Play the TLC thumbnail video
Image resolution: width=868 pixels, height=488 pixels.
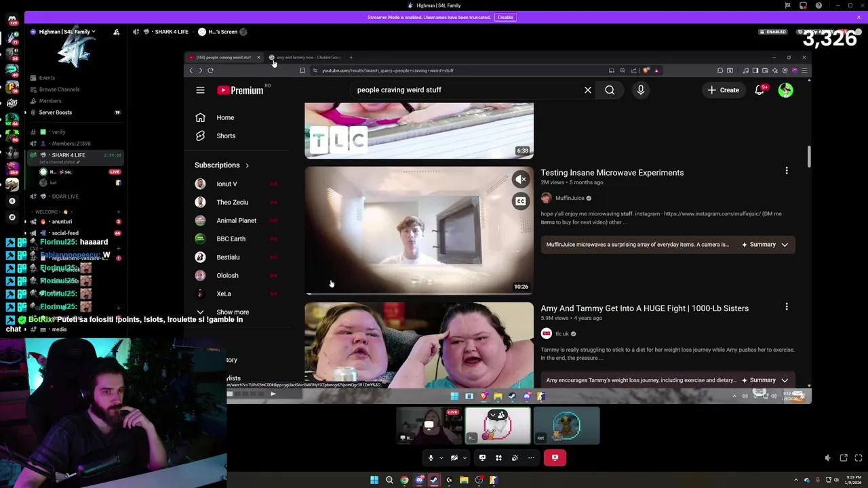tap(419, 130)
